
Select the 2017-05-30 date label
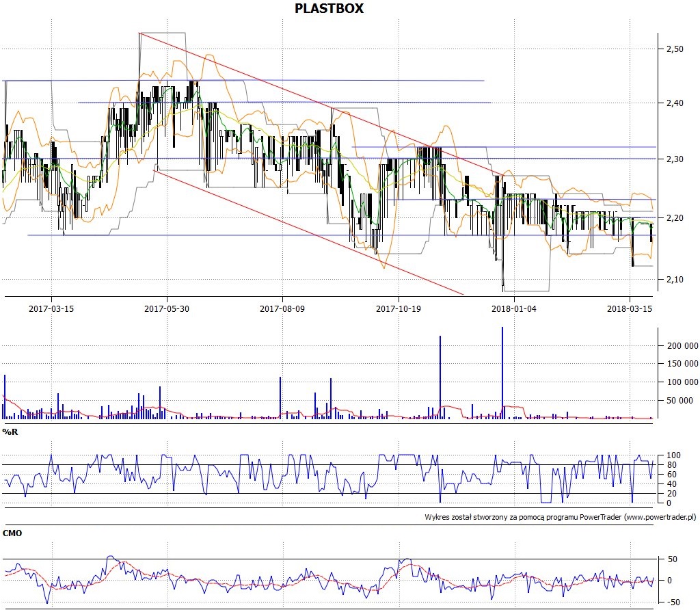167,308
